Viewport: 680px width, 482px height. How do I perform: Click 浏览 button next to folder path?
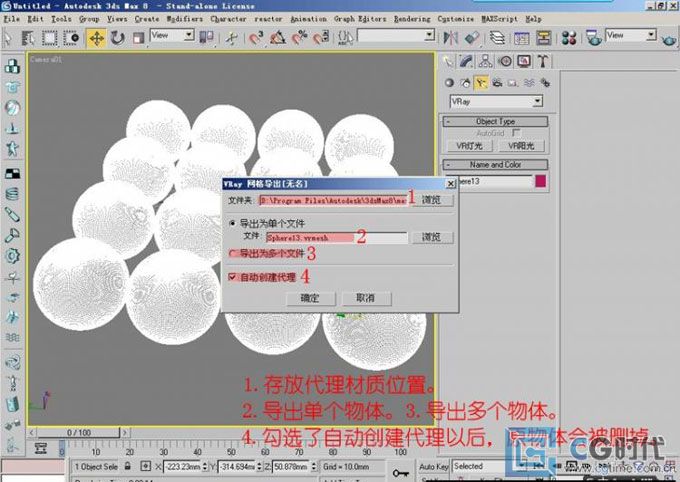(432, 200)
